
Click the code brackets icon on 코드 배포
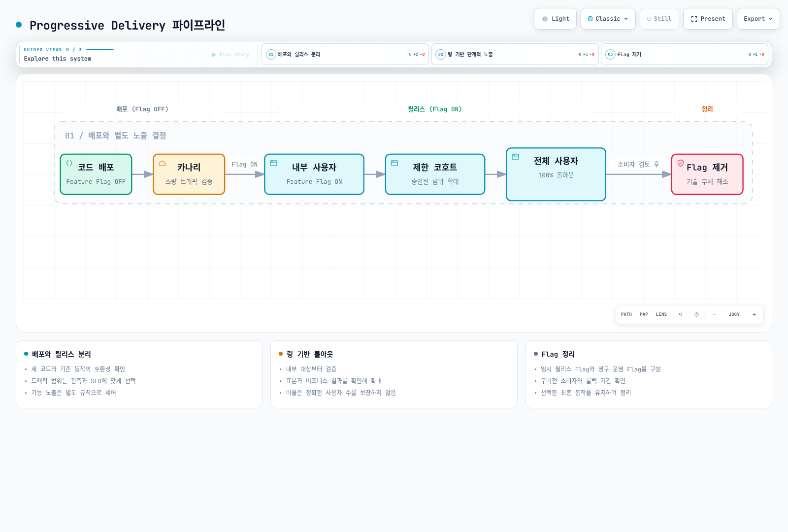point(69,163)
